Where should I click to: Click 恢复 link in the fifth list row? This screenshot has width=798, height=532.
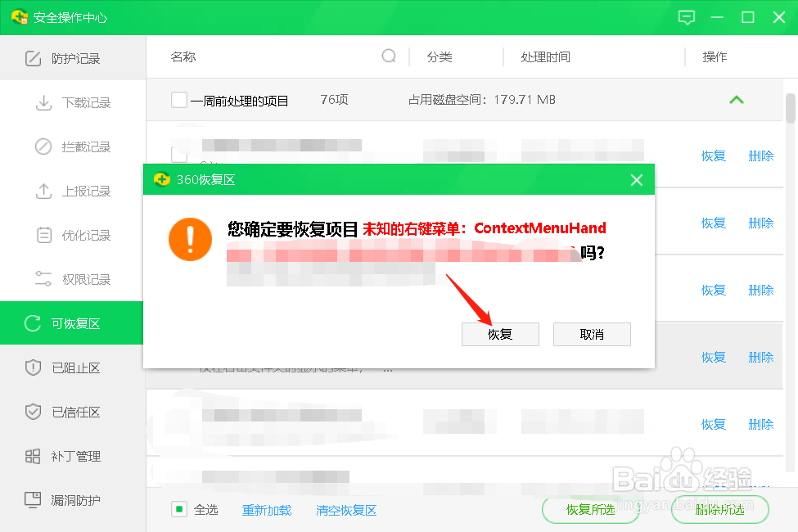[x=714, y=425]
